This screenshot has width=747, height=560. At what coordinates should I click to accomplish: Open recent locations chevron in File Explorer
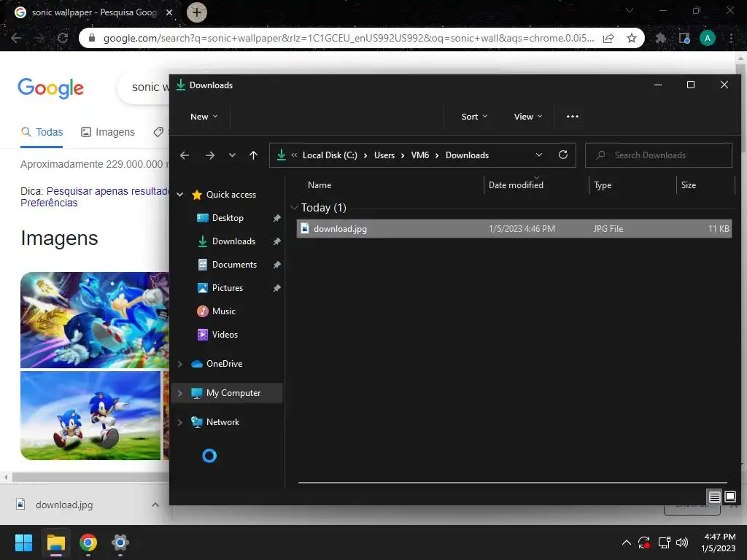tap(232, 155)
